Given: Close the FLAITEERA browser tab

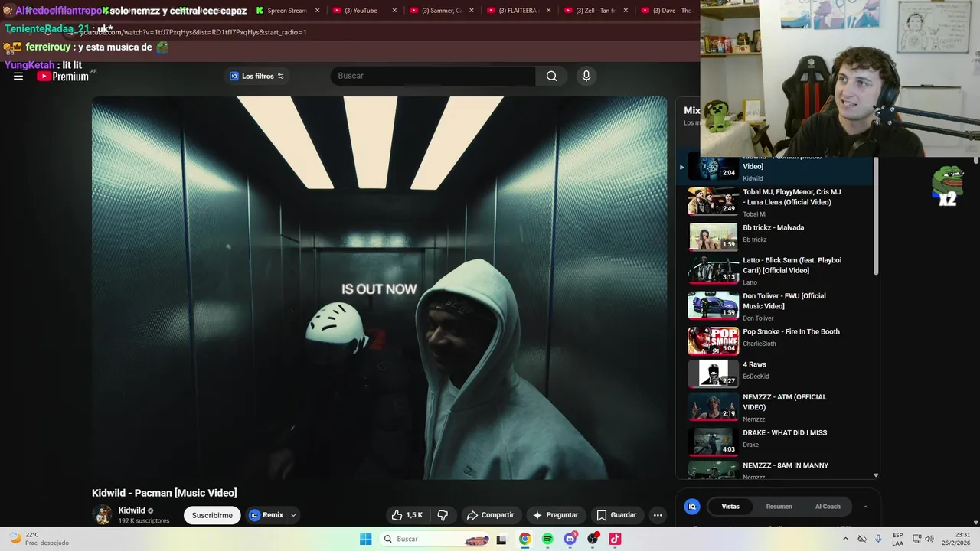Looking at the screenshot, I should 548,11.
